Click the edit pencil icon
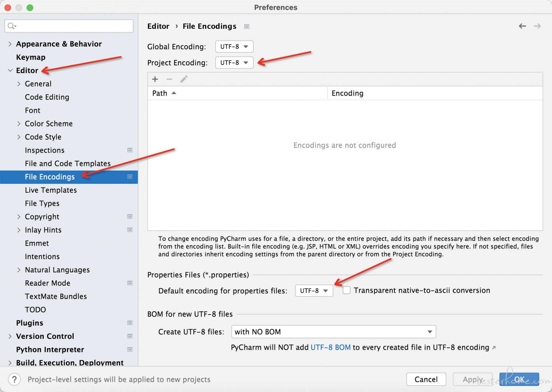 (184, 79)
